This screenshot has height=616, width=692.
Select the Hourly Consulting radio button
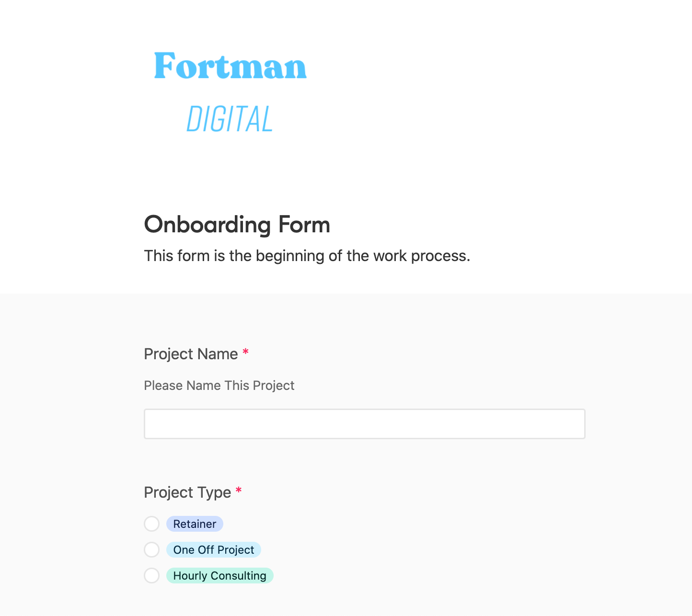click(x=152, y=575)
